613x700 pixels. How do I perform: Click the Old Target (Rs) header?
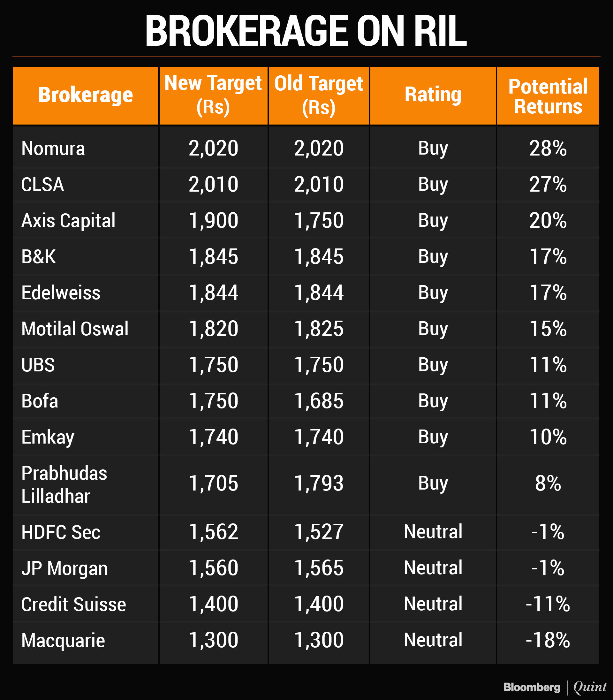tap(319, 95)
